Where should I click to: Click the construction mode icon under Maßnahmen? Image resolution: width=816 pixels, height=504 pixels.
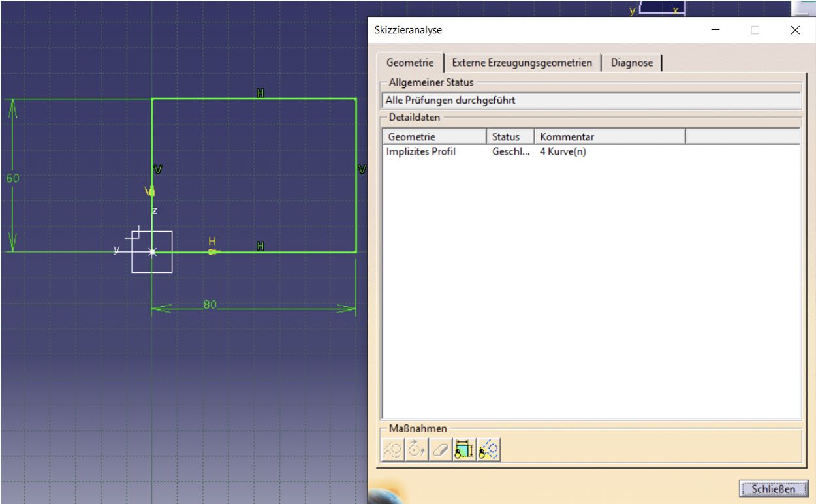(x=393, y=450)
